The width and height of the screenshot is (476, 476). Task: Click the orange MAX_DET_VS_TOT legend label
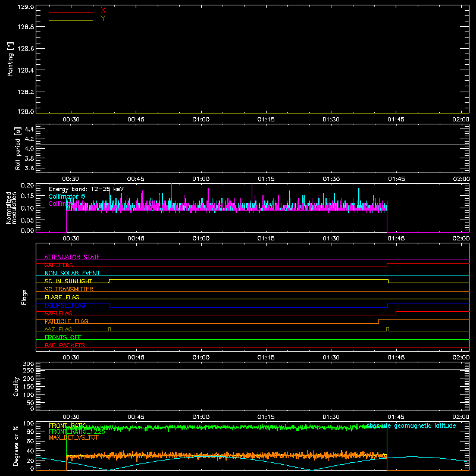(x=73, y=437)
